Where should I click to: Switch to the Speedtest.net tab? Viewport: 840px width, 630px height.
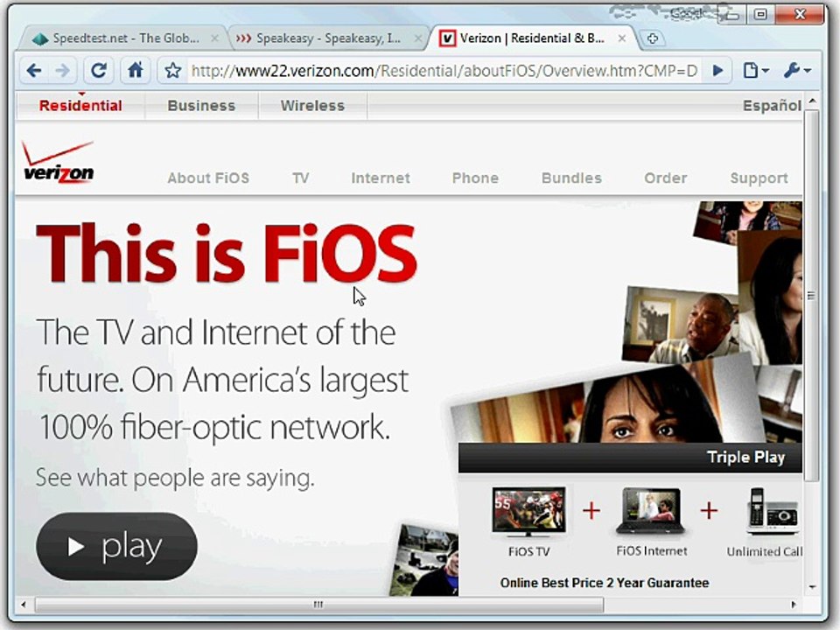click(x=125, y=38)
